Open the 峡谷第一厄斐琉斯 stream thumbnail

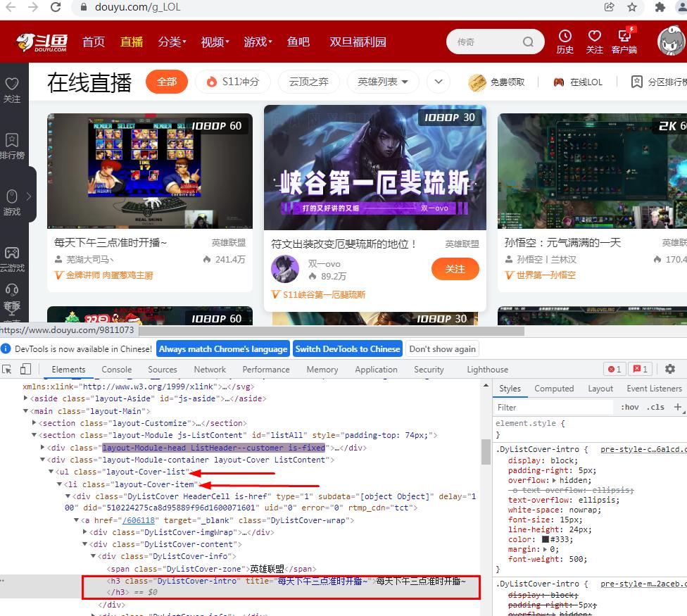(375, 168)
